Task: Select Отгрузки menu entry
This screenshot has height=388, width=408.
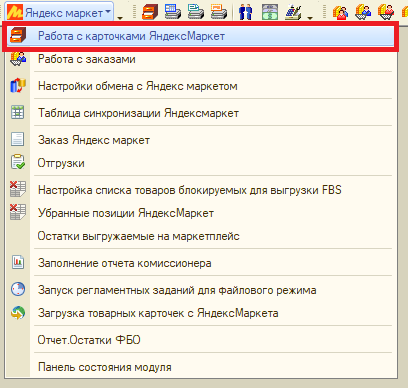Action: 200,163
